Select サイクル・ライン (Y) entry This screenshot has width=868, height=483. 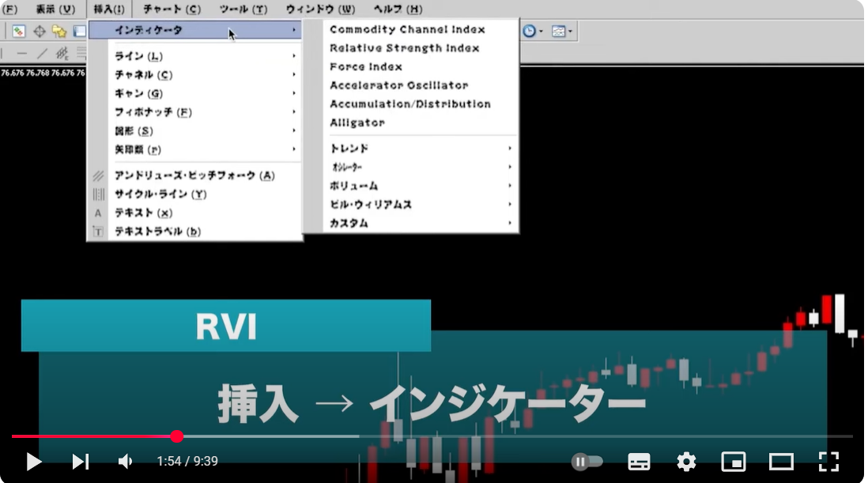195,194
